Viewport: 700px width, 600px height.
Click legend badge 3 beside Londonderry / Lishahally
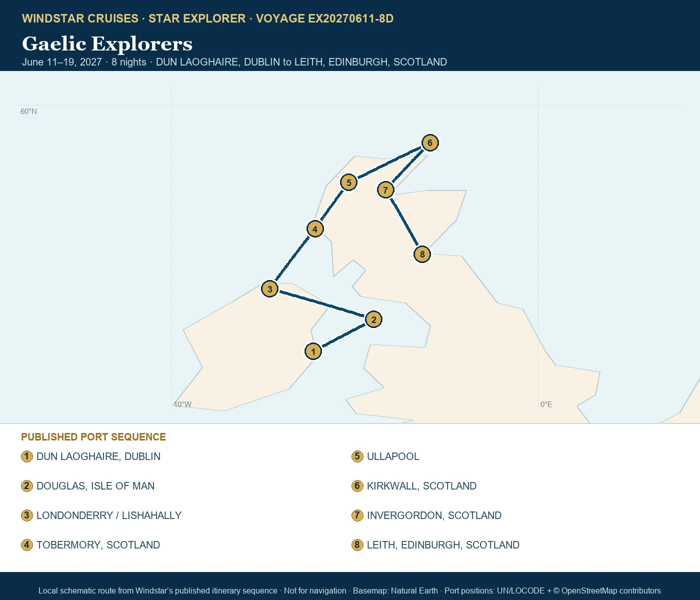point(27,515)
